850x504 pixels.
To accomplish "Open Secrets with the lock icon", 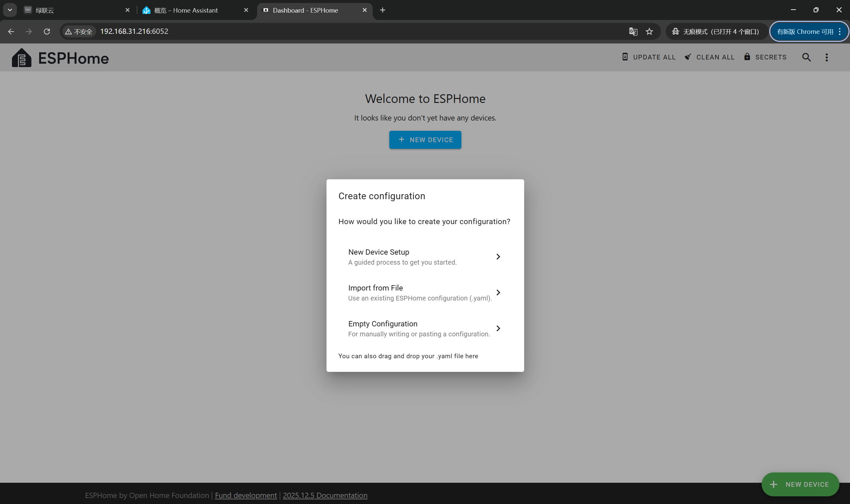I will coord(765,57).
